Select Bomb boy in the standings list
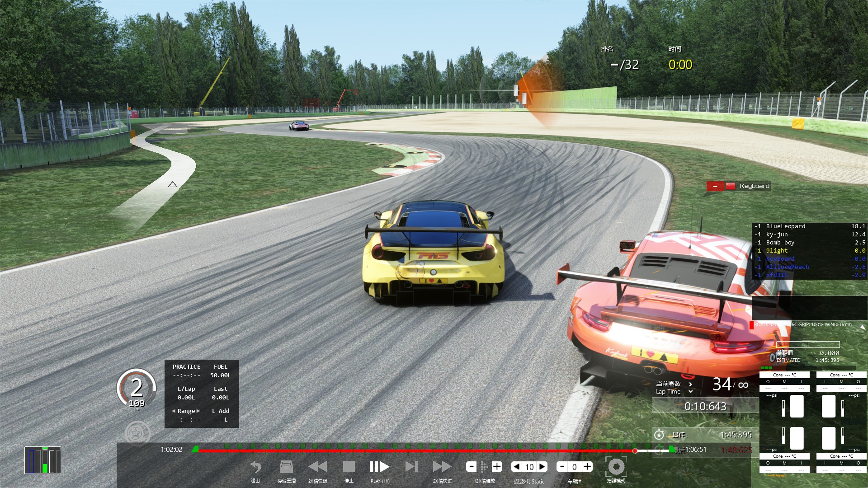Image resolution: width=868 pixels, height=488 pixels. (809, 243)
